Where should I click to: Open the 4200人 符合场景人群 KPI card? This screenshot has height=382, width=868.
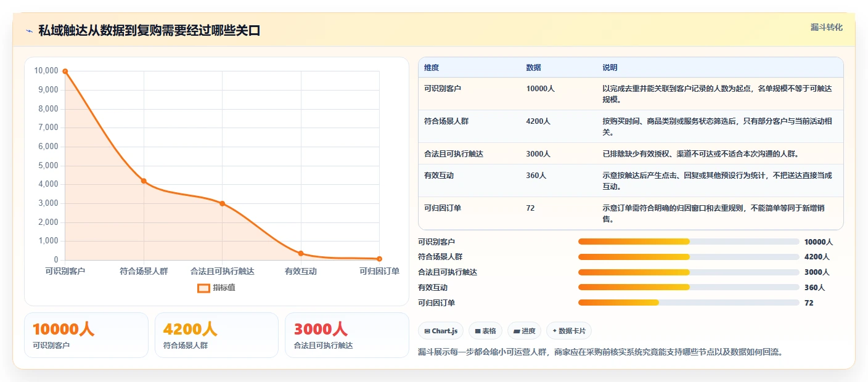[217, 335]
